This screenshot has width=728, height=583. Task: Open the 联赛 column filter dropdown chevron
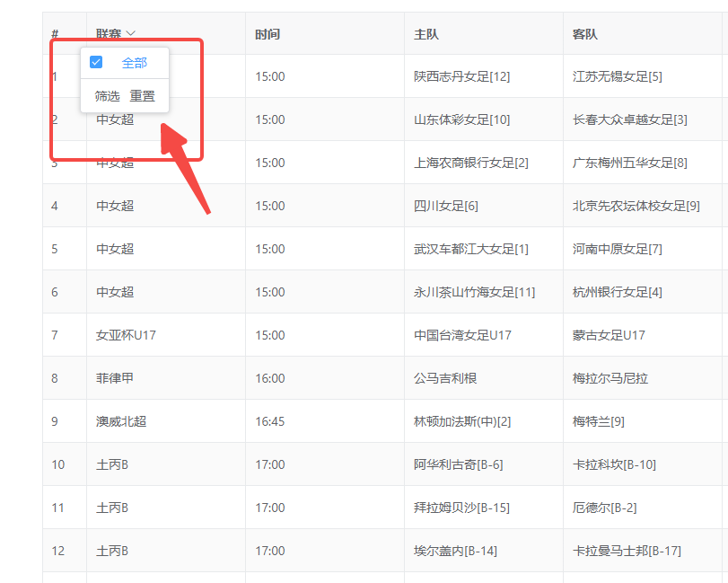point(130,33)
